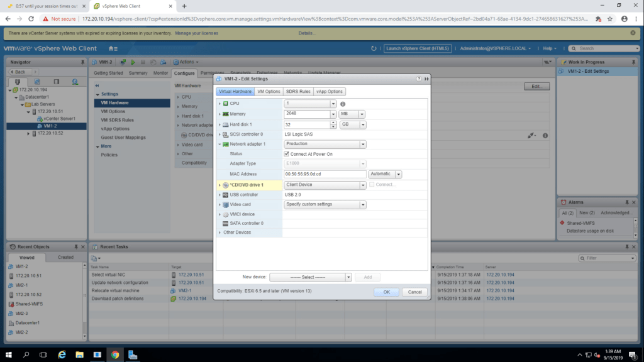Open the Memory unit MB dropdown
The image size is (644, 362).
pyautogui.click(x=361, y=114)
